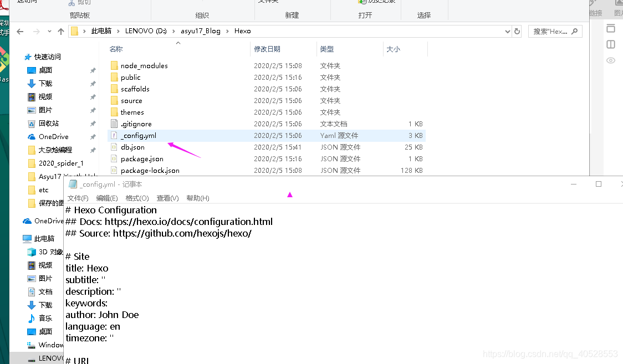This screenshot has width=623, height=364.
Task: Open etc folder in sidebar
Action: pyautogui.click(x=43, y=189)
